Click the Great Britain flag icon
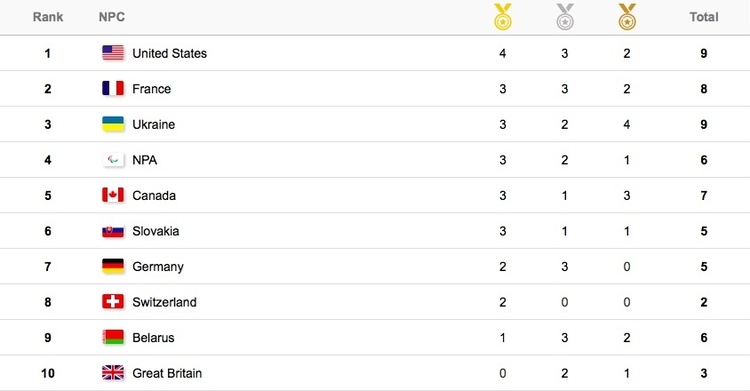This screenshot has width=750, height=391. pyautogui.click(x=113, y=373)
